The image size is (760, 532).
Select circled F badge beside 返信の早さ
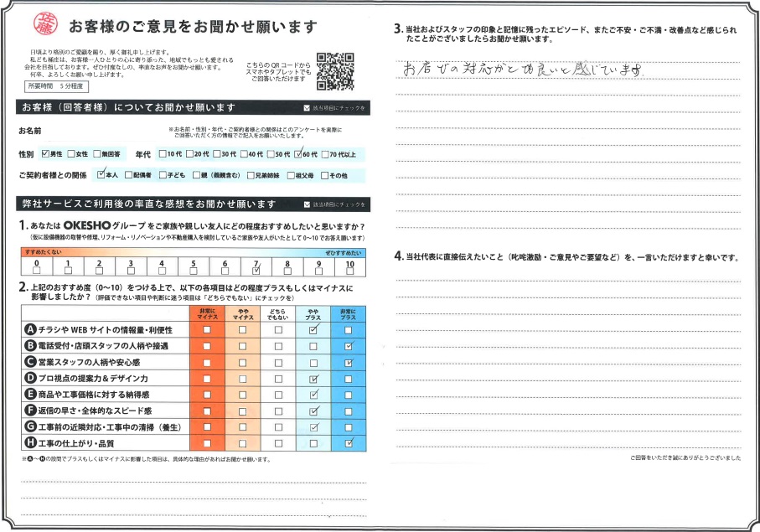pyautogui.click(x=30, y=411)
